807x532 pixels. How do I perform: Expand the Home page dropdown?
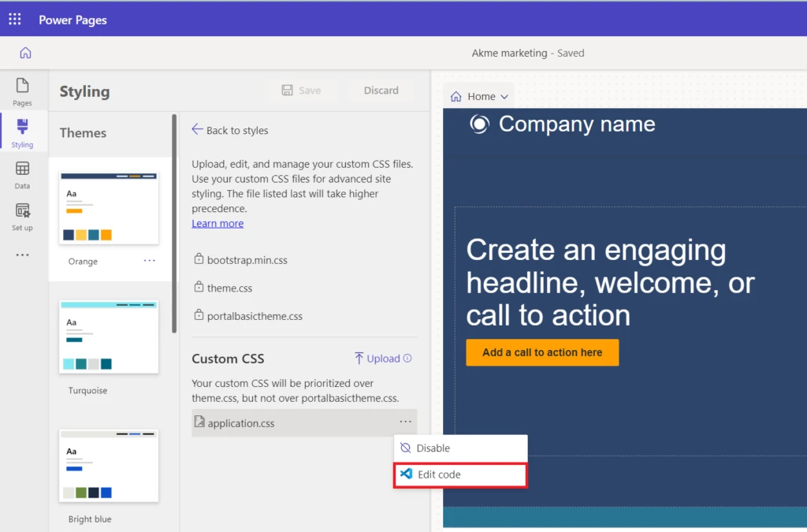pyautogui.click(x=480, y=96)
